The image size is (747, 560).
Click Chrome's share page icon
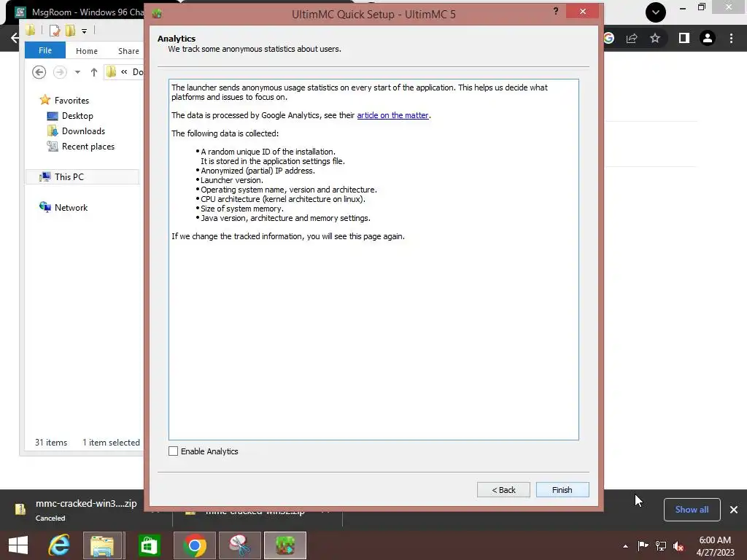point(632,38)
